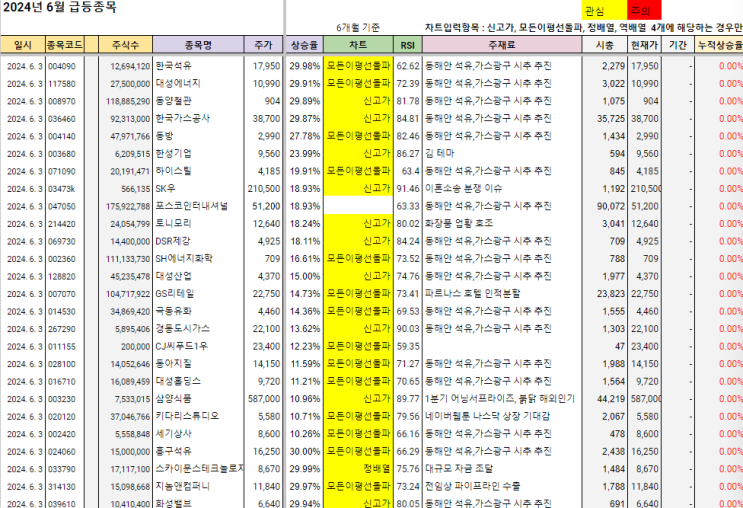Select RSI value 91.46
This screenshot has width=743, height=508.
[x=408, y=189]
